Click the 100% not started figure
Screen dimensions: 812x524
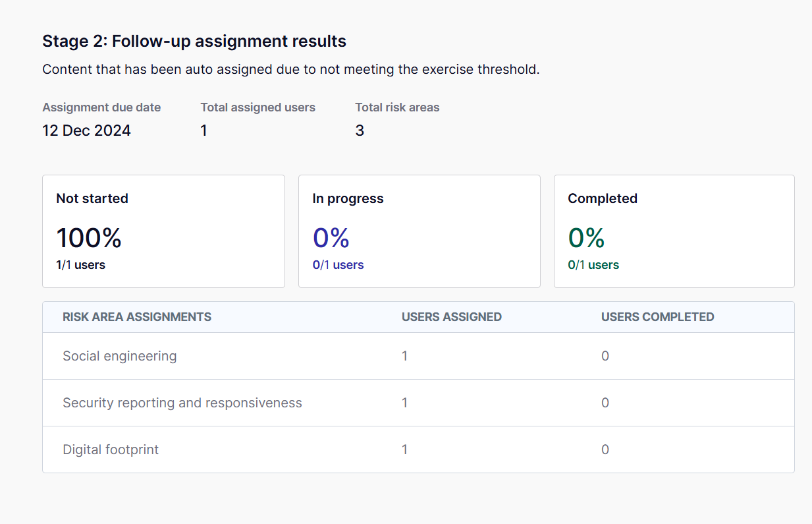click(x=89, y=238)
